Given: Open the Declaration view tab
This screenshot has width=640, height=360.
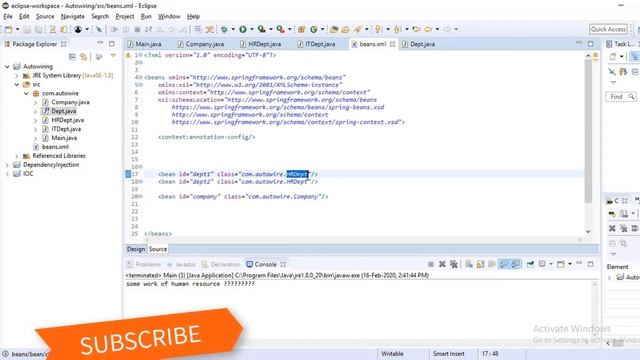Looking at the screenshot, I should [x=221, y=264].
